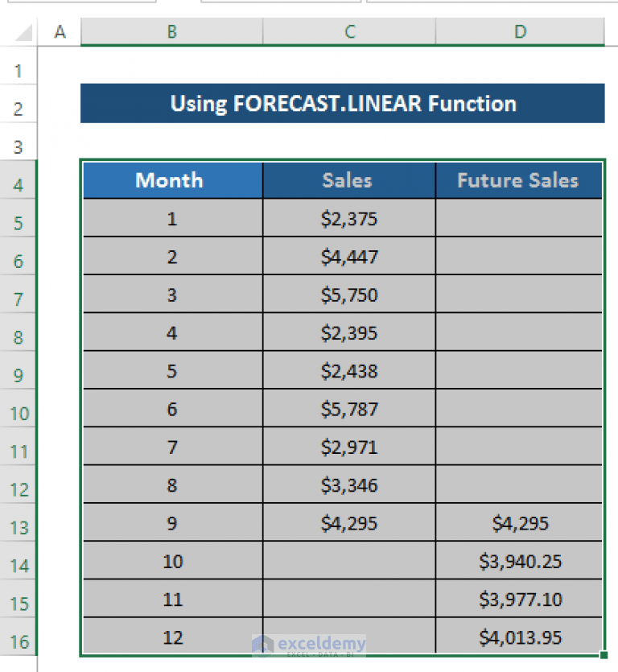618x672 pixels.
Task: Click the Month header cell
Action: tap(173, 180)
